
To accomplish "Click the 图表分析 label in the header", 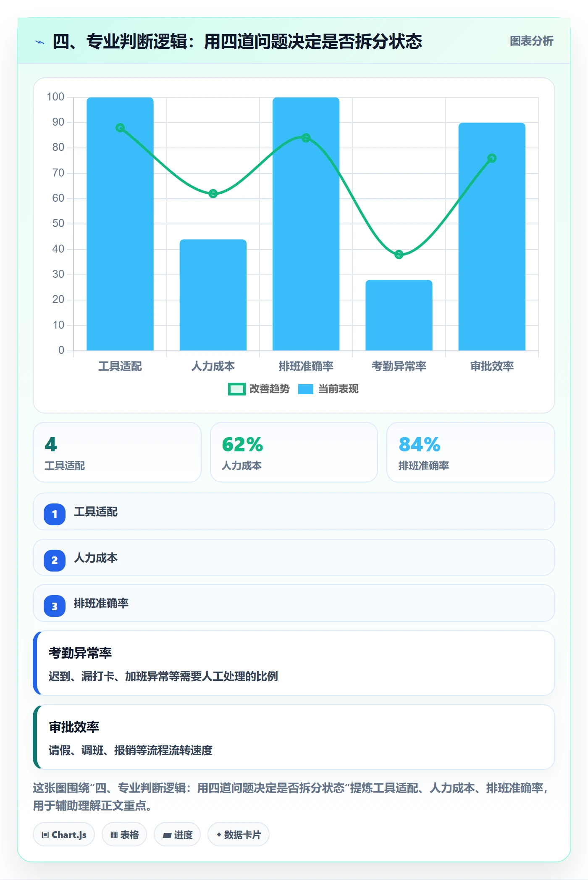I will tap(531, 41).
